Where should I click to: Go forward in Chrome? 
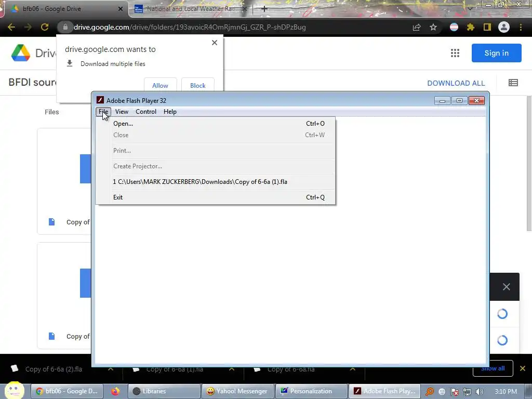(28, 27)
